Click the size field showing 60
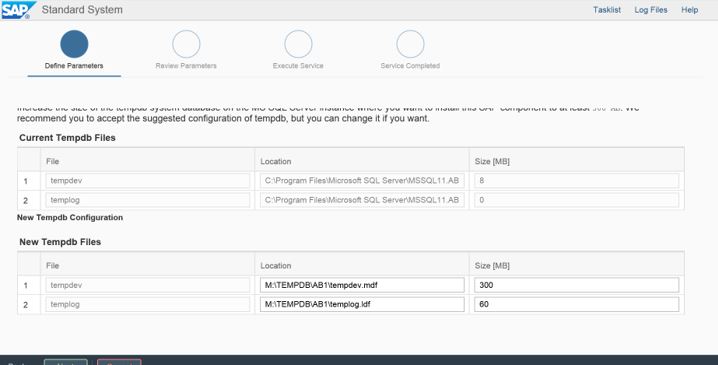The height and width of the screenshot is (365, 718). click(577, 304)
